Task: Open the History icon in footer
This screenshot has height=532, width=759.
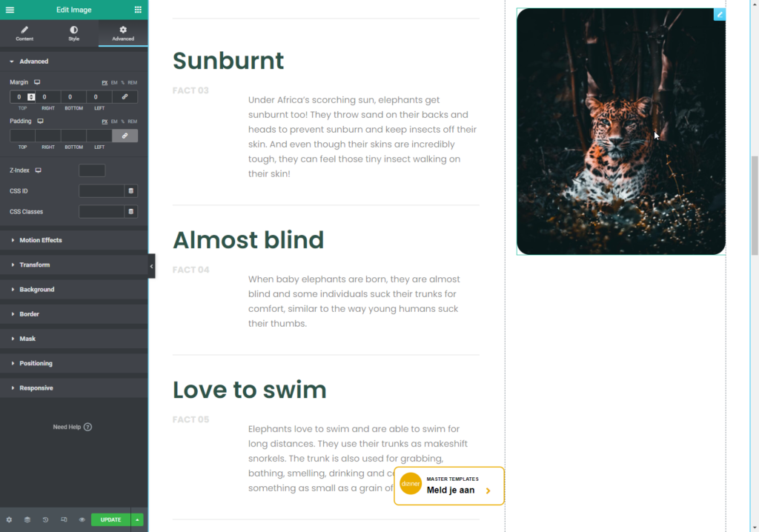Action: (45, 519)
